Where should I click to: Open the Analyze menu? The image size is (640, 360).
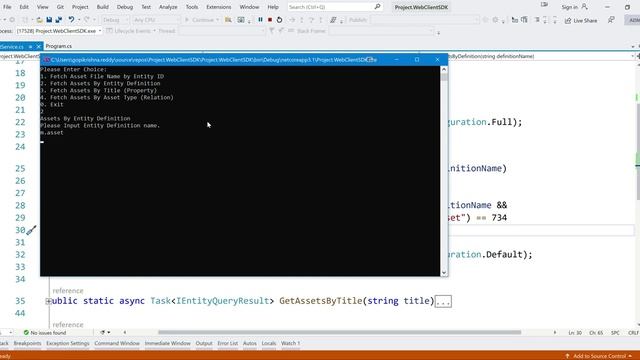click(168, 7)
